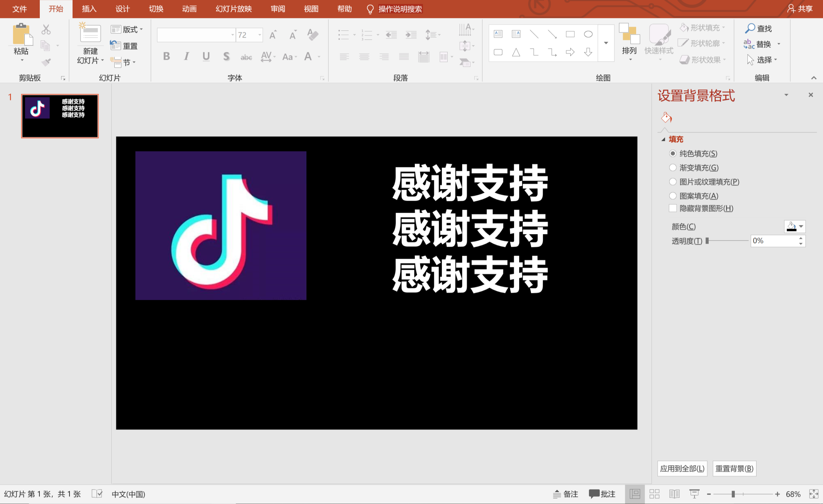The width and height of the screenshot is (823, 504).
Task: Open the 设计 Design tab
Action: pyautogui.click(x=122, y=9)
